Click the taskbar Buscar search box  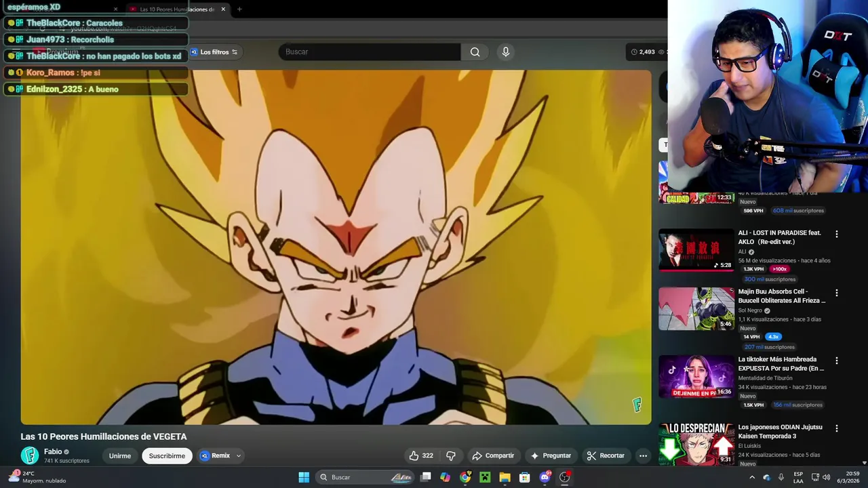point(366,477)
